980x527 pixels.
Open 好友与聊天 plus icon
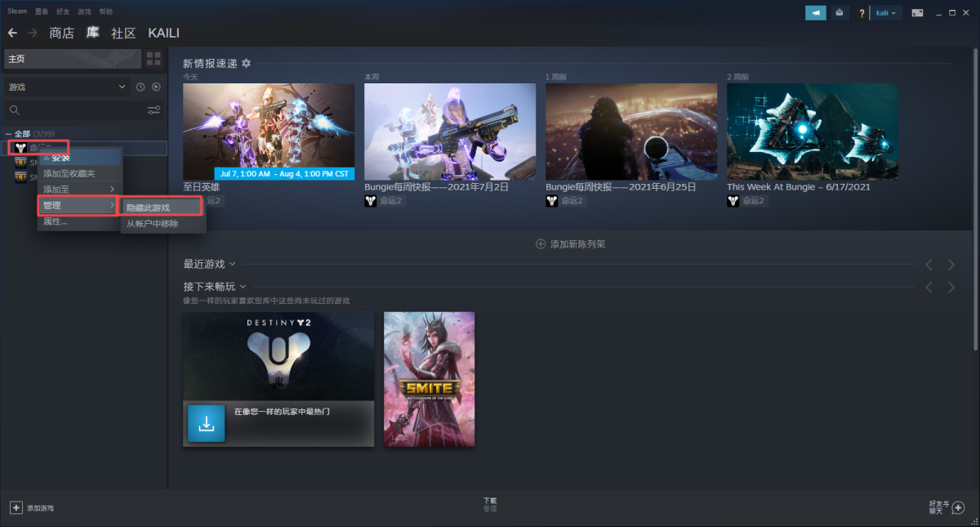[959, 507]
